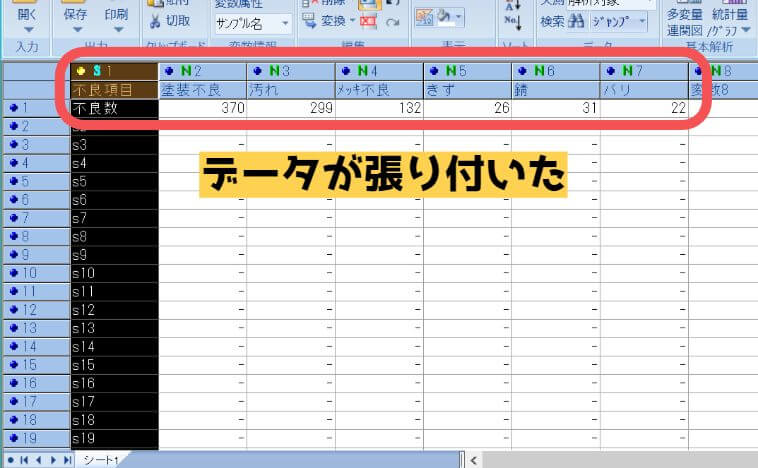The width and height of the screenshot is (758, 468).
Task: Go to previous sheet with the navigation arrow
Action: 38,460
